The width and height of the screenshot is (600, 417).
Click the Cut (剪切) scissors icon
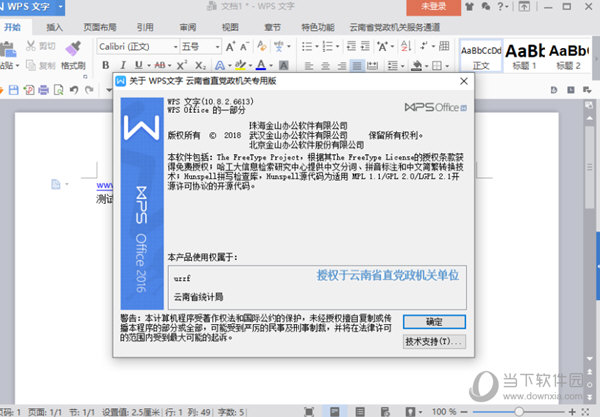(31, 46)
